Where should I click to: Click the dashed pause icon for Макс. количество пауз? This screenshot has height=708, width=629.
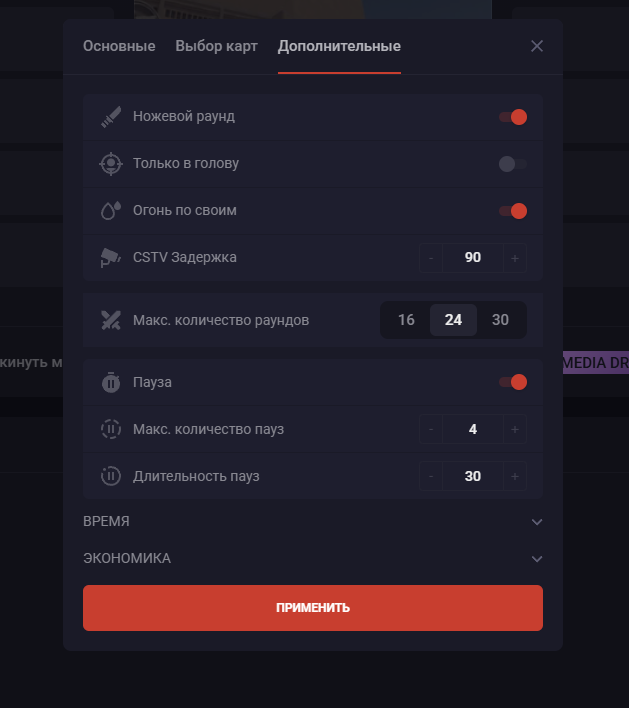click(111, 429)
